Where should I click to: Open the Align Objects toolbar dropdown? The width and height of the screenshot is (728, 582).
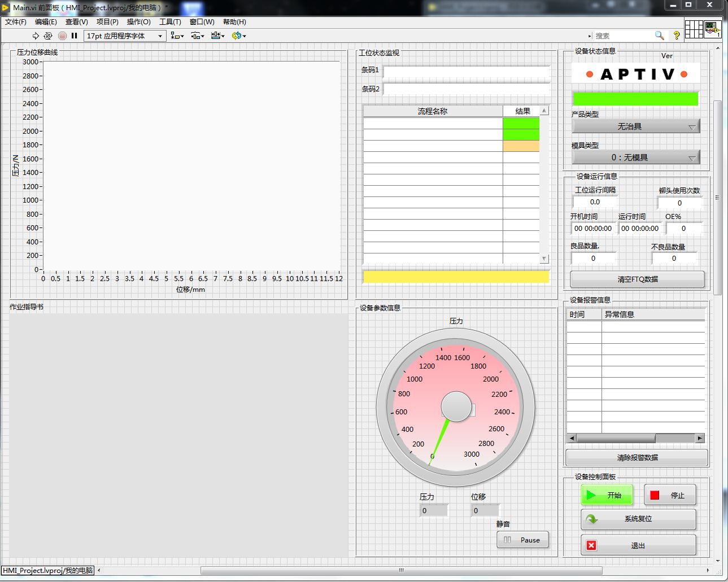tap(177, 36)
